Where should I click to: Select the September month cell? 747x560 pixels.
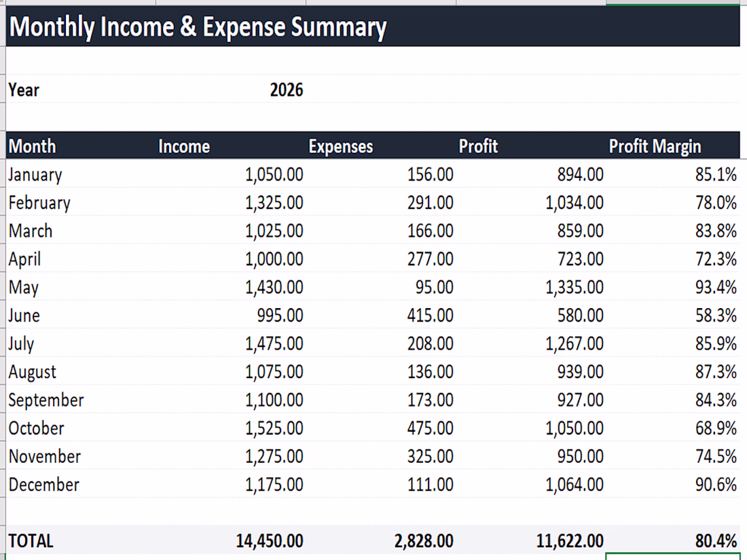[x=46, y=400]
